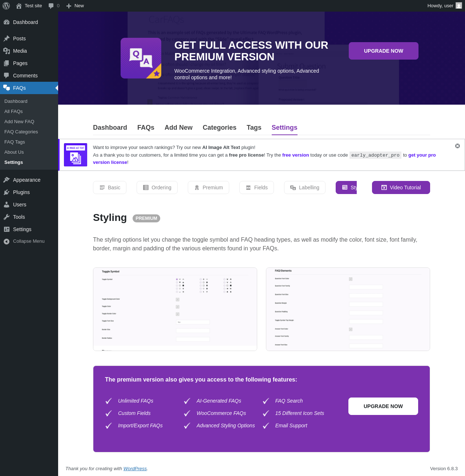The image size is (465, 476).
Task: Click Upgrade Now in the top banner
Action: 384,51
